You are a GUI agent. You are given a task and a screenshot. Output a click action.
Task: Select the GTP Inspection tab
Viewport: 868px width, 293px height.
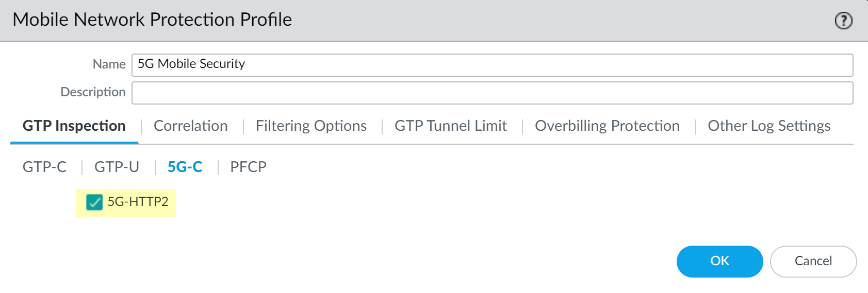click(x=74, y=126)
